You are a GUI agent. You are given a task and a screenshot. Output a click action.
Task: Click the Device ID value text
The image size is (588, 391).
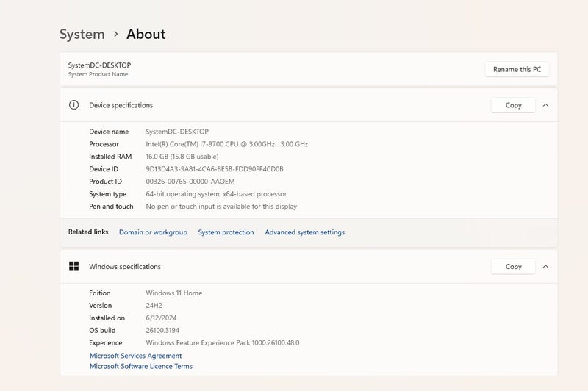click(214, 169)
